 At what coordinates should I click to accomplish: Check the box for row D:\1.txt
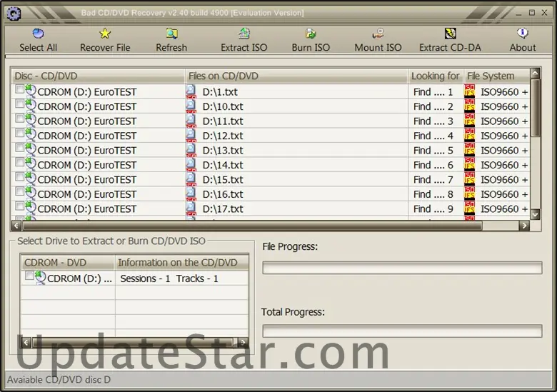coord(19,89)
